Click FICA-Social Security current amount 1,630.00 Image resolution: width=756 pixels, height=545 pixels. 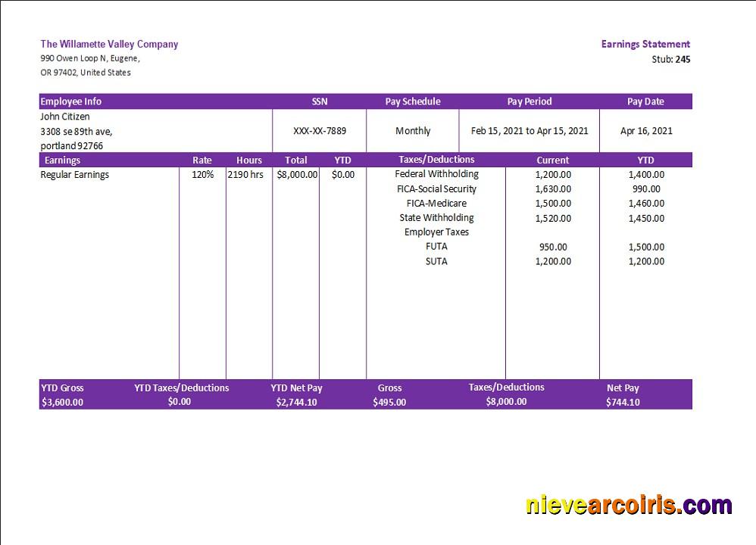point(553,189)
